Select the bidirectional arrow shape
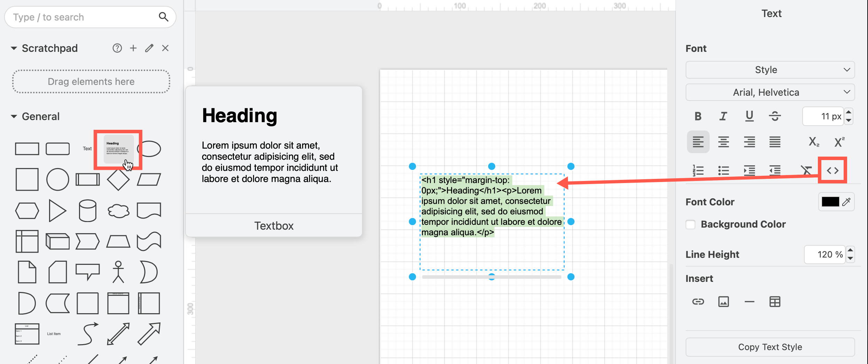The image size is (868, 364). click(118, 334)
